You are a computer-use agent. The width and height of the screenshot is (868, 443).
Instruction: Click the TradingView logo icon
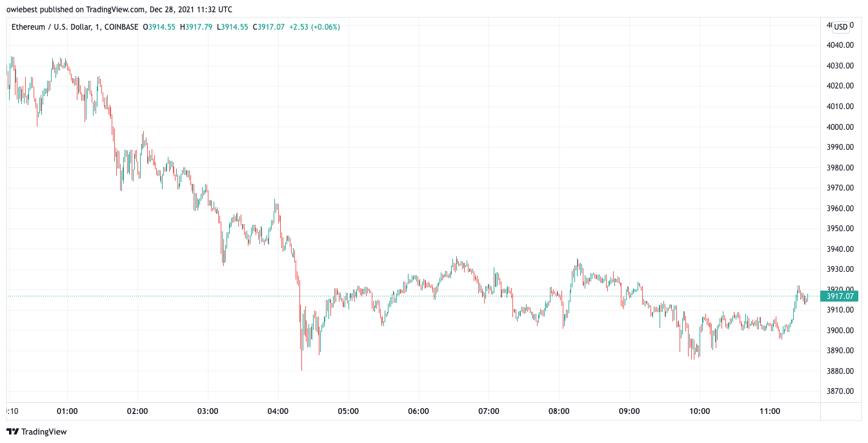[13, 431]
